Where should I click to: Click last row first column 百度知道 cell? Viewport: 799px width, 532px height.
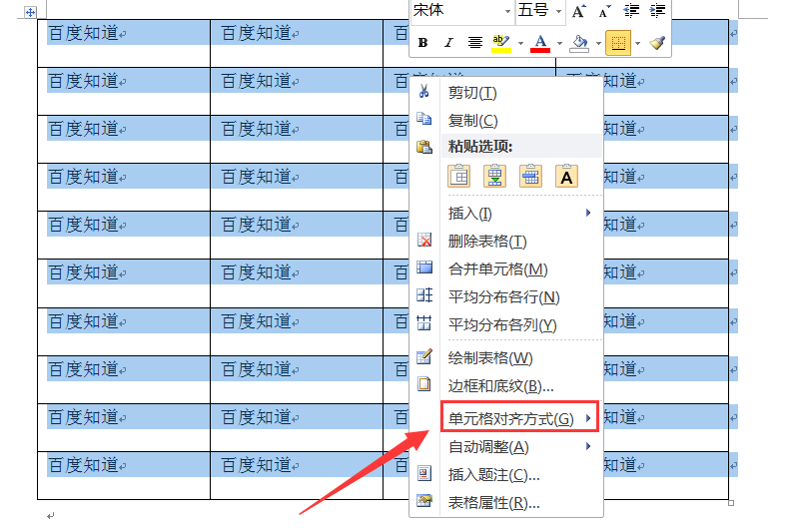click(124, 475)
